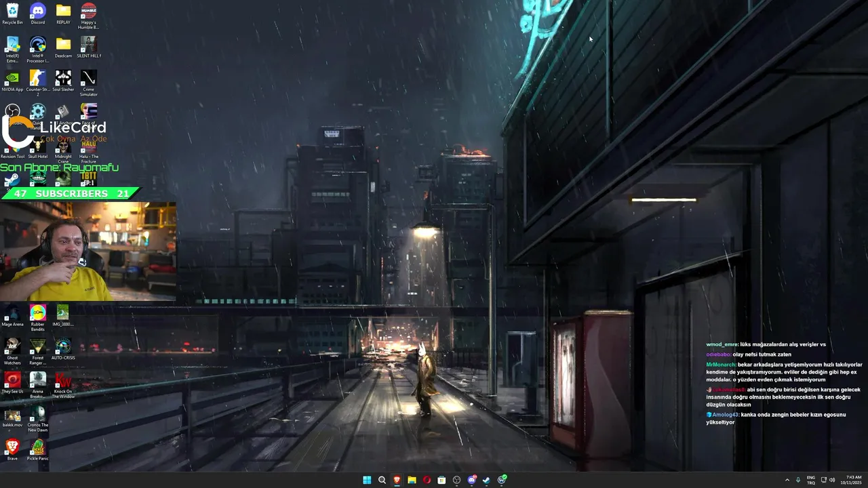Launch Cronos The New Dawn shortcut

coord(38,419)
